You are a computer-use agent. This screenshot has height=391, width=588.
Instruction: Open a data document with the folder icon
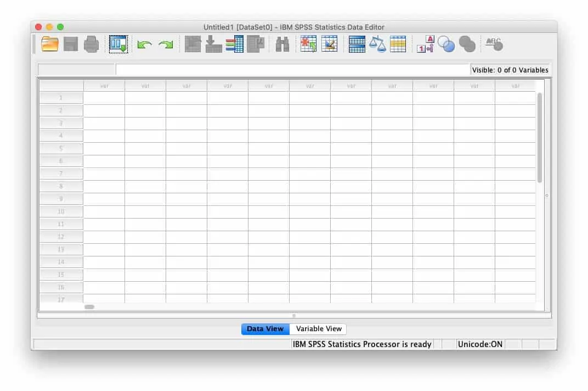click(49, 44)
